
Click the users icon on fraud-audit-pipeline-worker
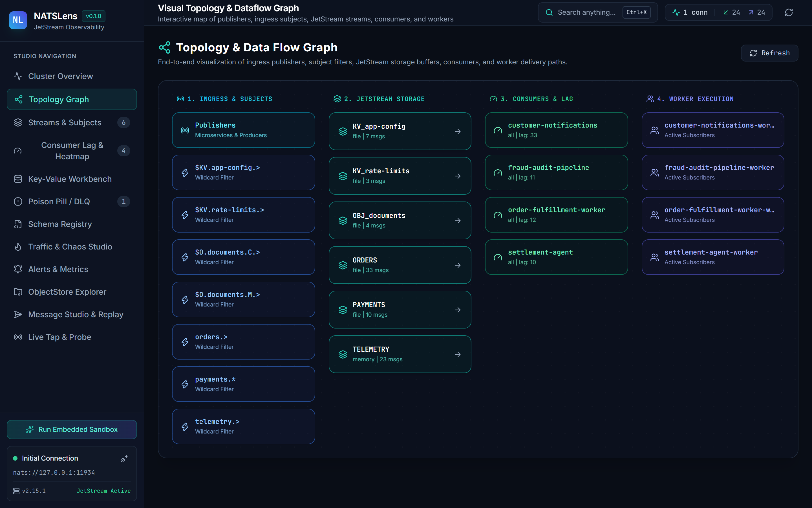point(655,173)
